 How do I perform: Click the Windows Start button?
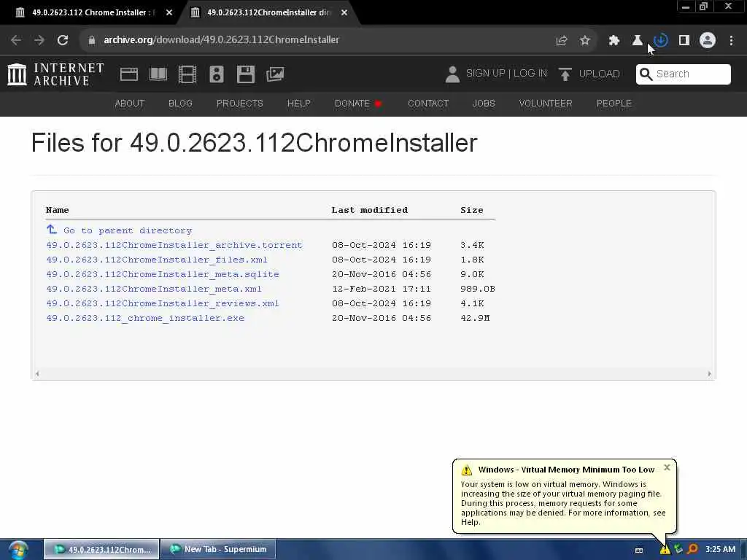(18, 550)
